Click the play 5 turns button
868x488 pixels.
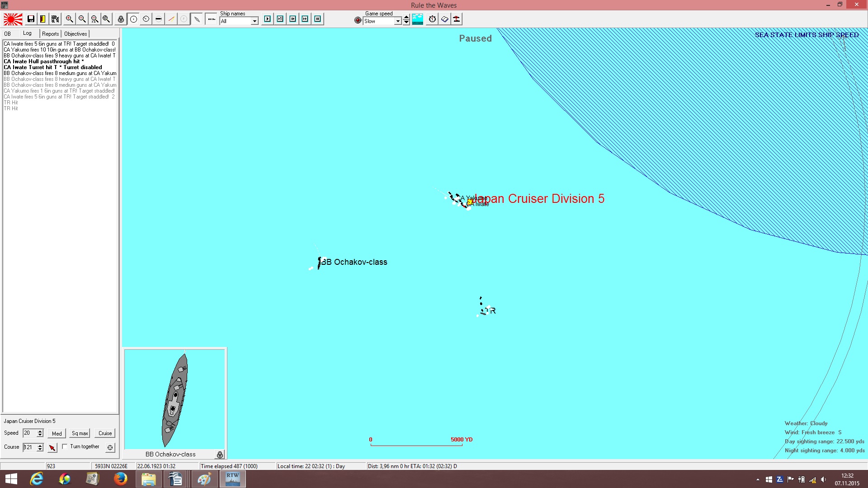(280, 19)
